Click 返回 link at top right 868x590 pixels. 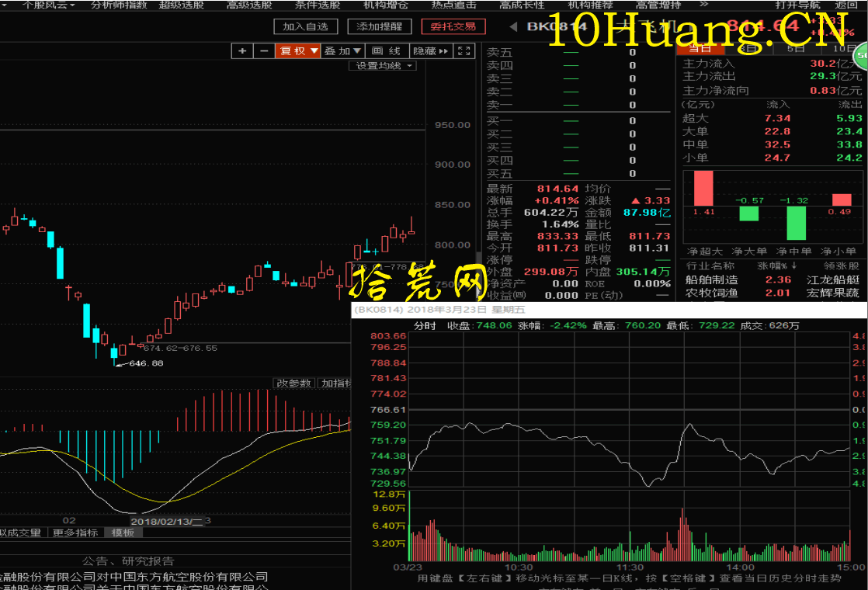845,5
